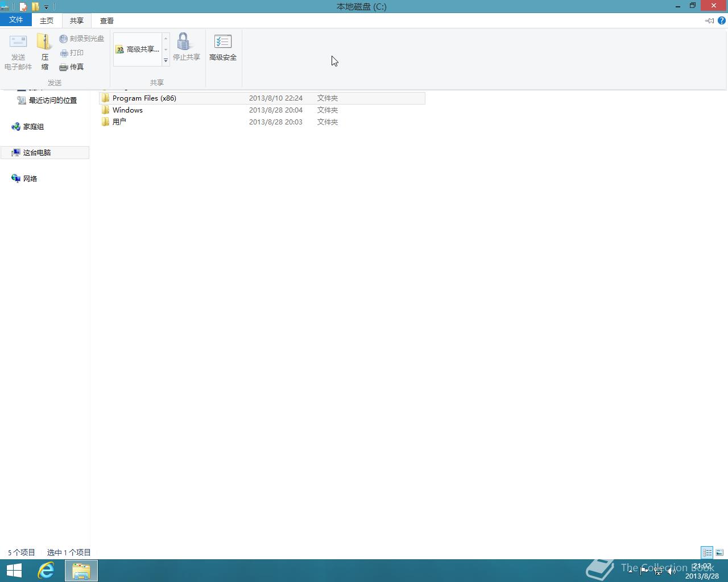
Task: Click 选中 1 个项目 in status bar
Action: click(69, 552)
